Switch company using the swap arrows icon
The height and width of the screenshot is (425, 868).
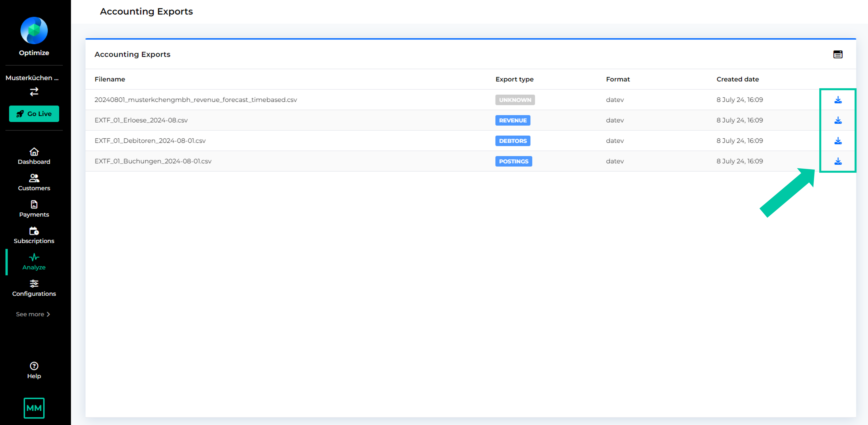click(x=34, y=91)
